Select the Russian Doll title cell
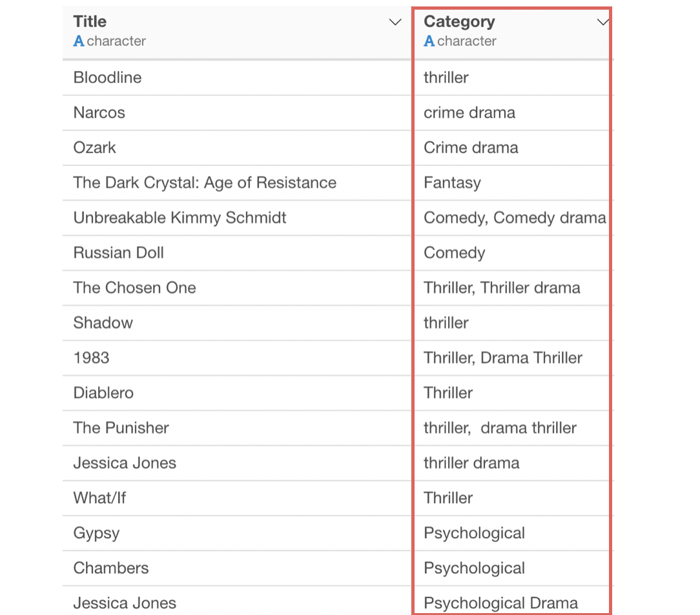Image resolution: width=700 pixels, height=615 pixels. (237, 253)
